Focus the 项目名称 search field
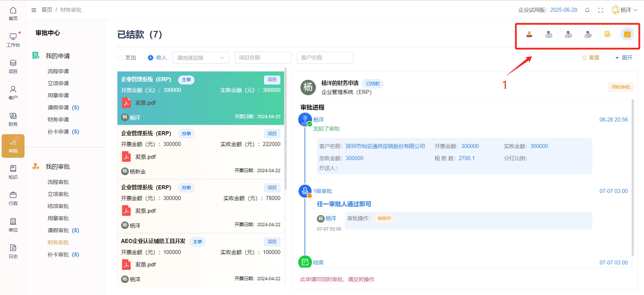Viewport: 644px width, 295px height. click(263, 58)
